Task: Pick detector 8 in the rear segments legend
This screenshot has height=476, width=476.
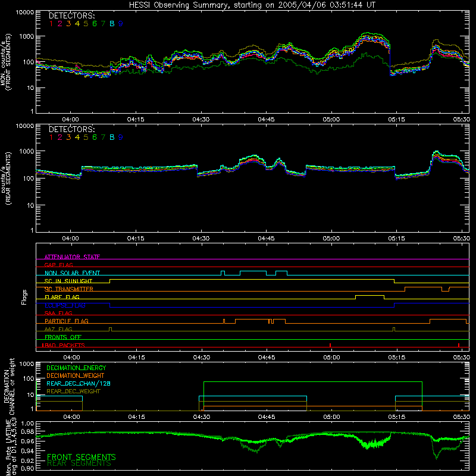Action: [112, 137]
